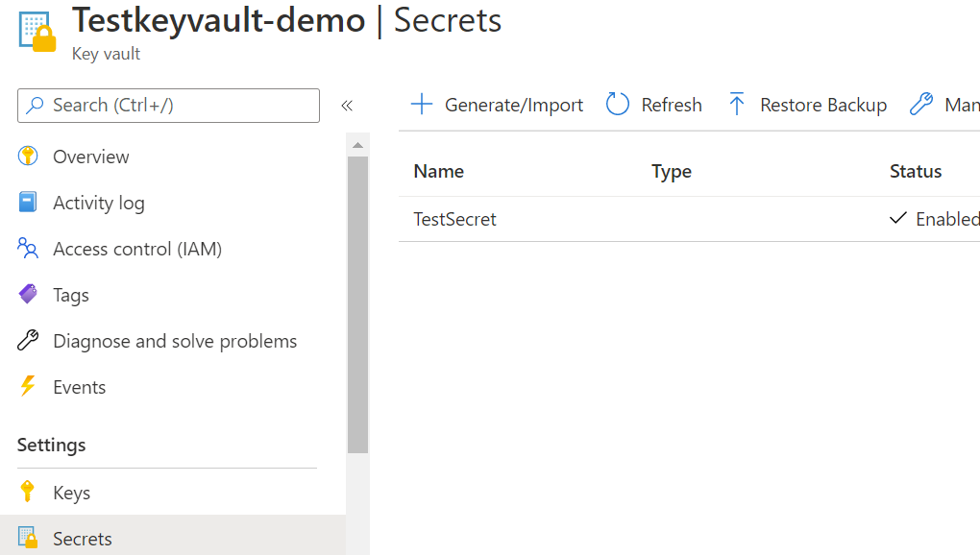Click Generate/Import to create a secret
This screenshot has width=980, height=555.
pyautogui.click(x=496, y=104)
